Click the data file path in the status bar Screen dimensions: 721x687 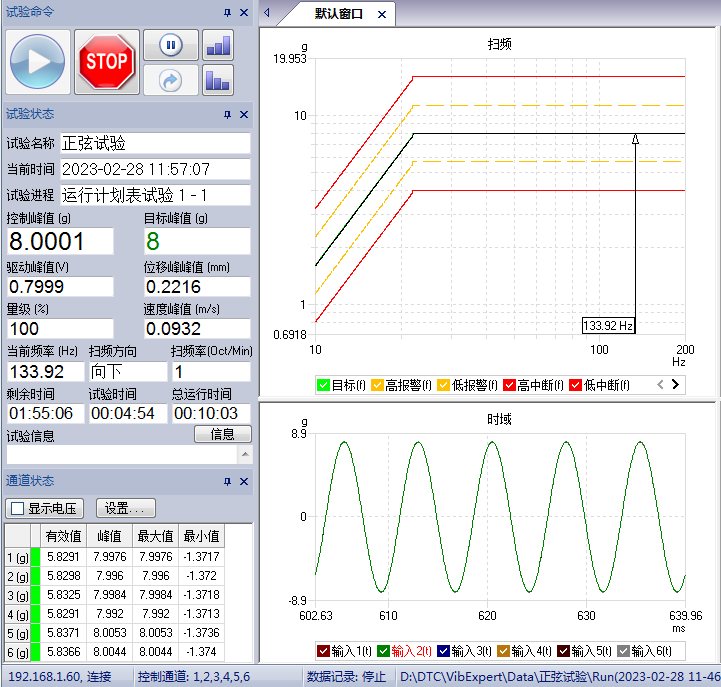(560, 677)
